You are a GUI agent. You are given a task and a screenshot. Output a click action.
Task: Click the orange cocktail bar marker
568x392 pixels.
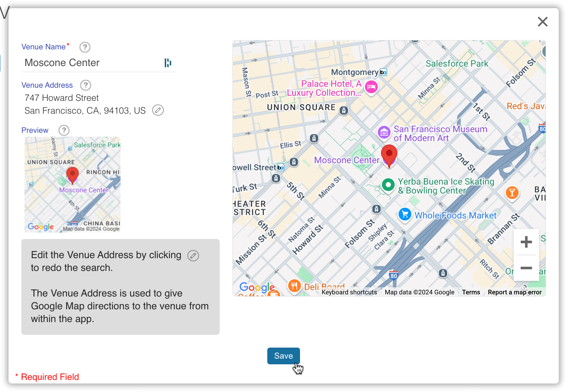(512, 193)
